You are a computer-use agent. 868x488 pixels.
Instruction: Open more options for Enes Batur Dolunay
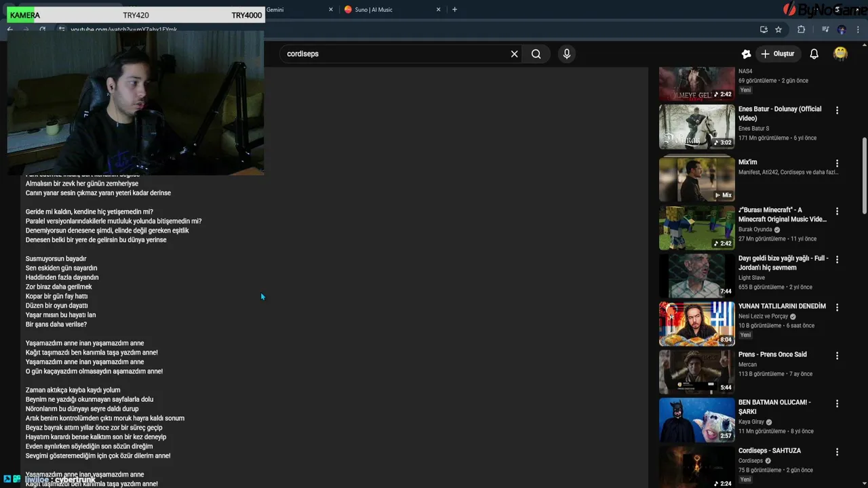837,110
